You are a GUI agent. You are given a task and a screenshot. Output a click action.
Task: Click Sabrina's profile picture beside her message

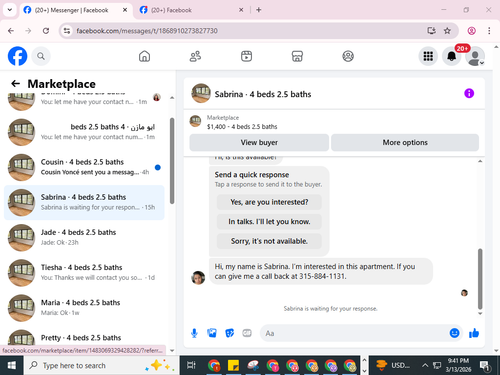pos(198,277)
